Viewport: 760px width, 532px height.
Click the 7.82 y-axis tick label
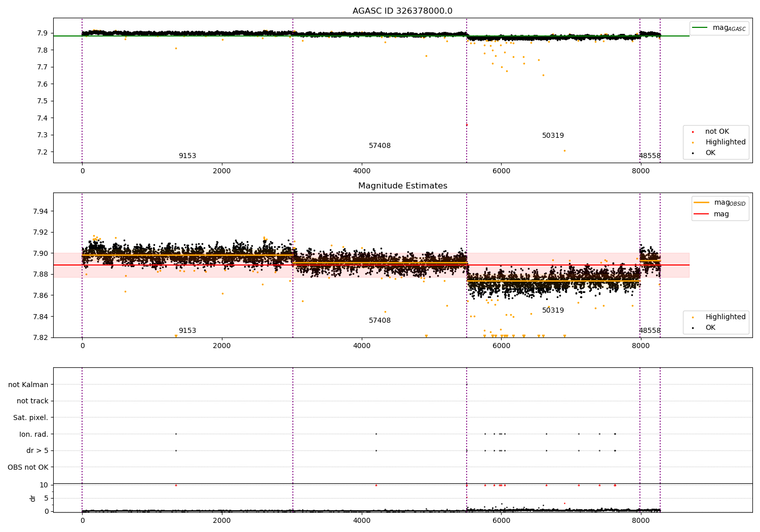click(41, 338)
